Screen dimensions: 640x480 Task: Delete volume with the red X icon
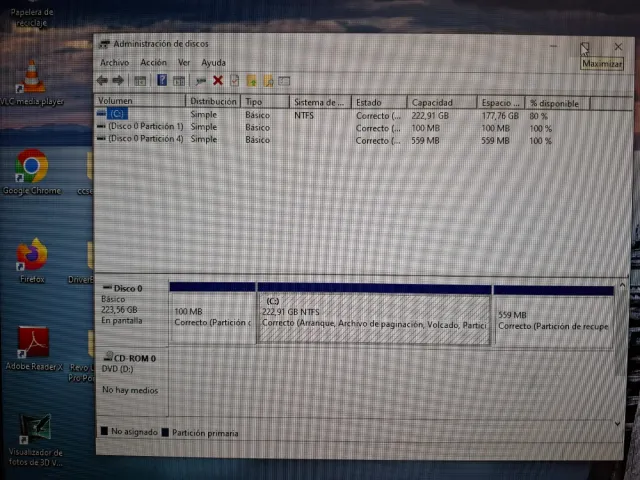[218, 80]
